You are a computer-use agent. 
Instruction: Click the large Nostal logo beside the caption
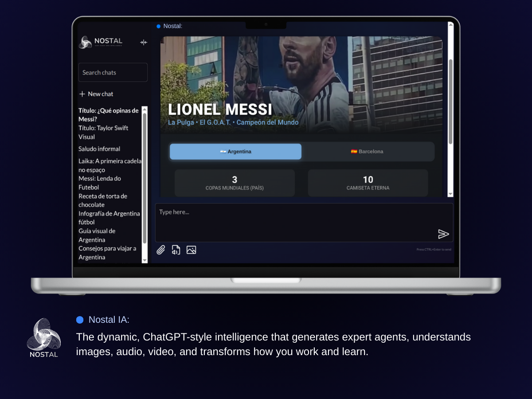43,338
